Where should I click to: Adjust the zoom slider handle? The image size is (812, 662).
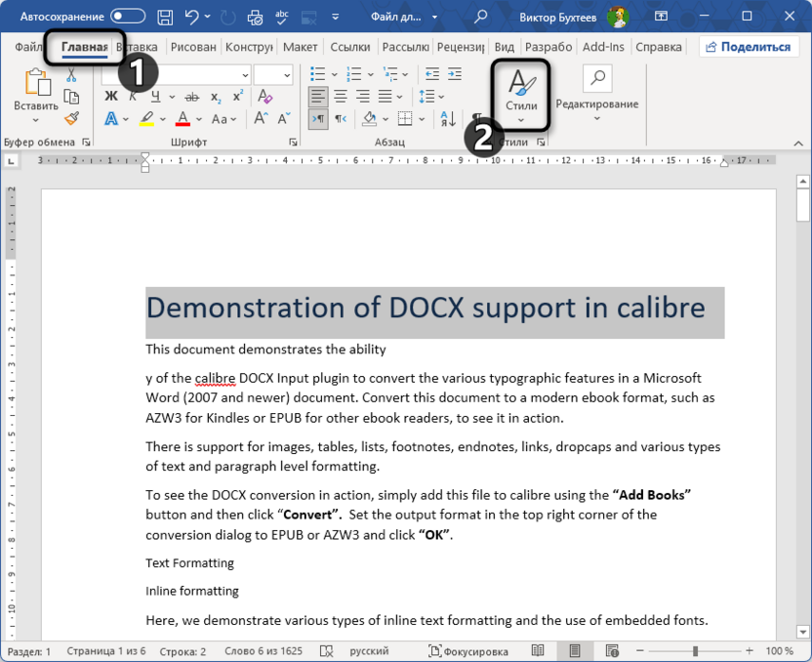tap(696, 651)
